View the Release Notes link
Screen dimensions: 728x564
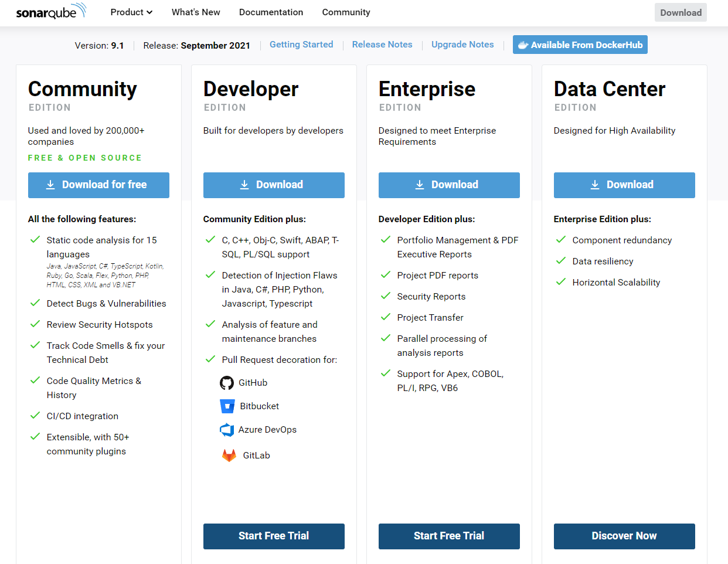pyautogui.click(x=382, y=45)
